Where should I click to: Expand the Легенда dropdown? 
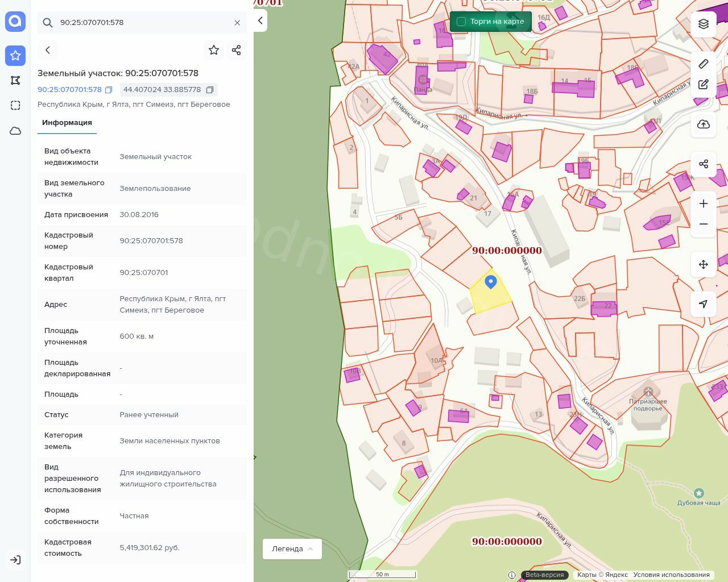click(x=292, y=548)
